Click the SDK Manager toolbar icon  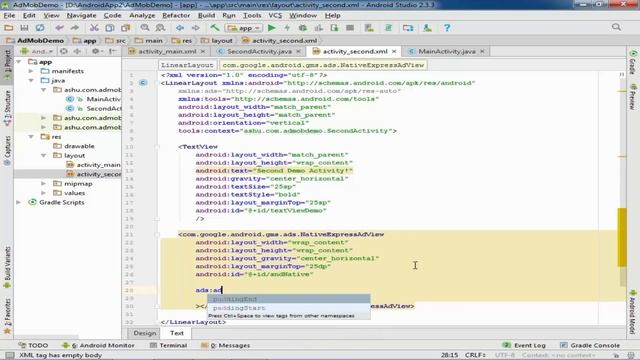tap(427, 28)
